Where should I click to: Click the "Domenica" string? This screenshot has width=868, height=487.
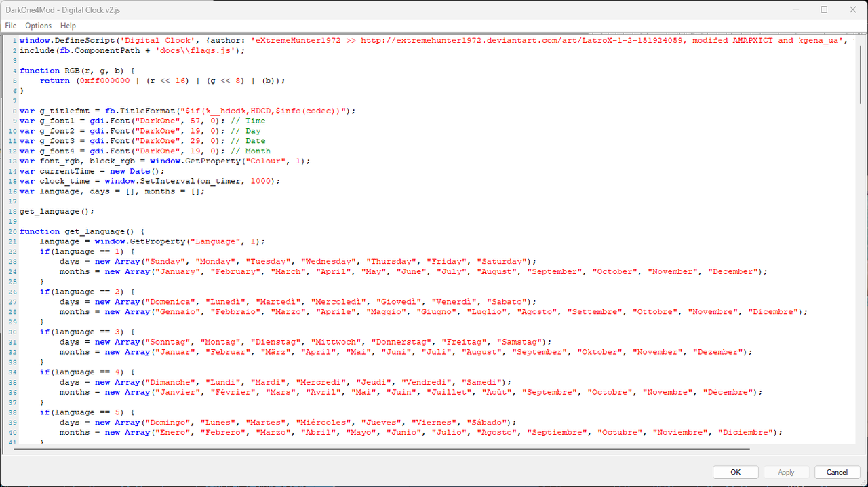pos(170,302)
